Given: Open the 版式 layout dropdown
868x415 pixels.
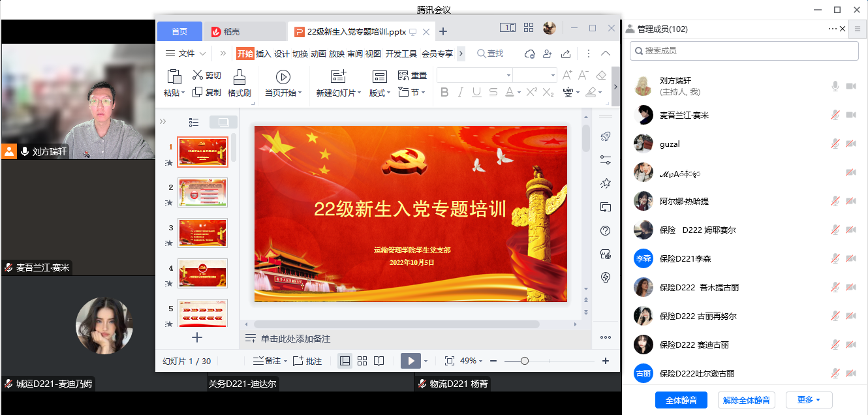Looking at the screenshot, I should pyautogui.click(x=379, y=93).
